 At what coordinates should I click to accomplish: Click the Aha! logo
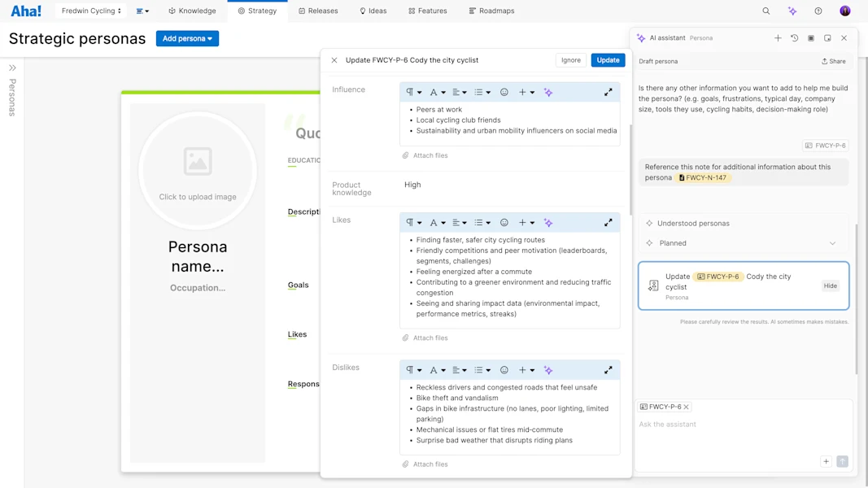click(x=26, y=11)
